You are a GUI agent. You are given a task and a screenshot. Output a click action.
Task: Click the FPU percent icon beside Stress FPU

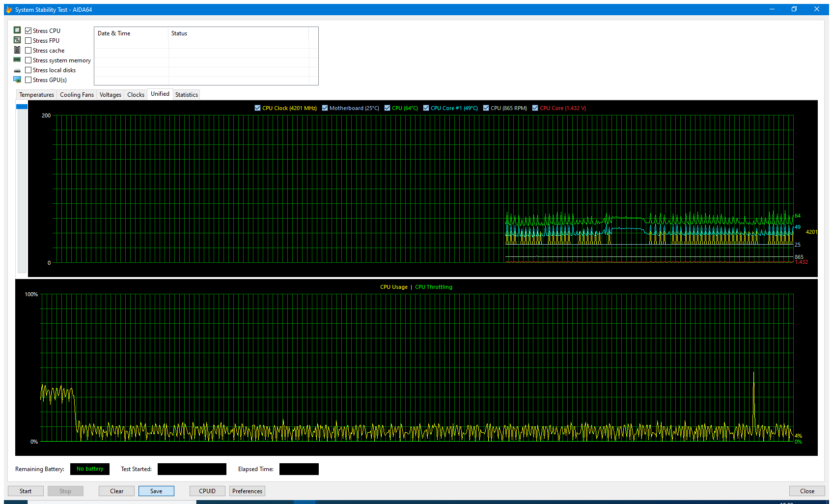(17, 40)
